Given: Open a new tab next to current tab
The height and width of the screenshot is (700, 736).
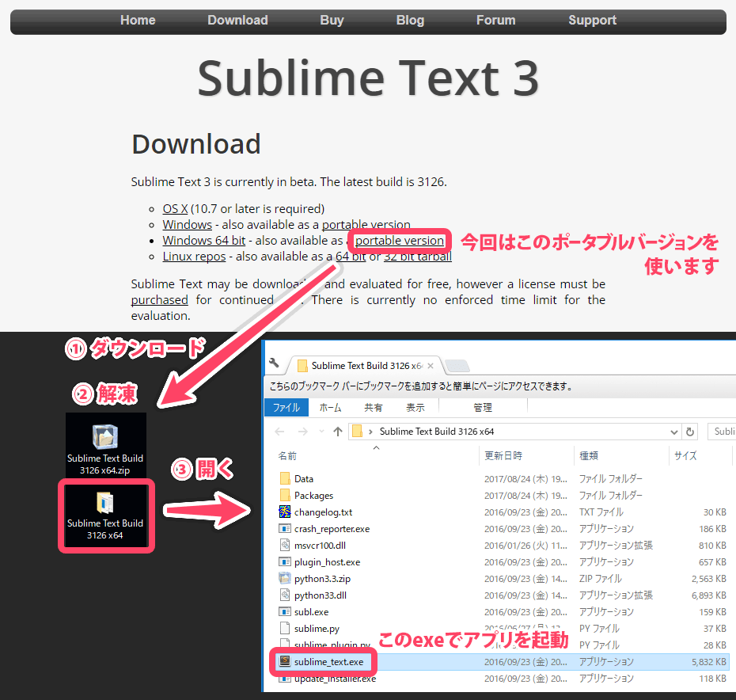Looking at the screenshot, I should click(457, 364).
